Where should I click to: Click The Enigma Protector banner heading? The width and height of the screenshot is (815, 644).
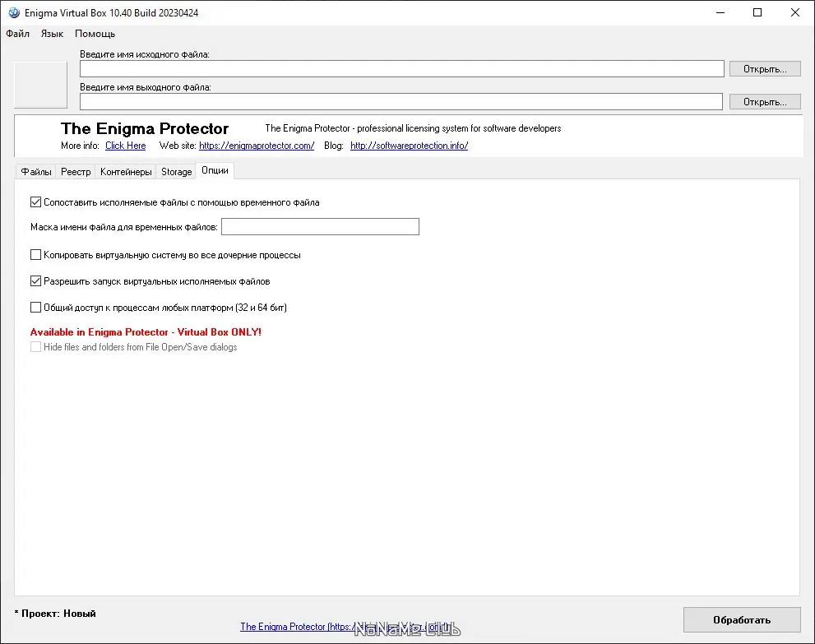(145, 128)
